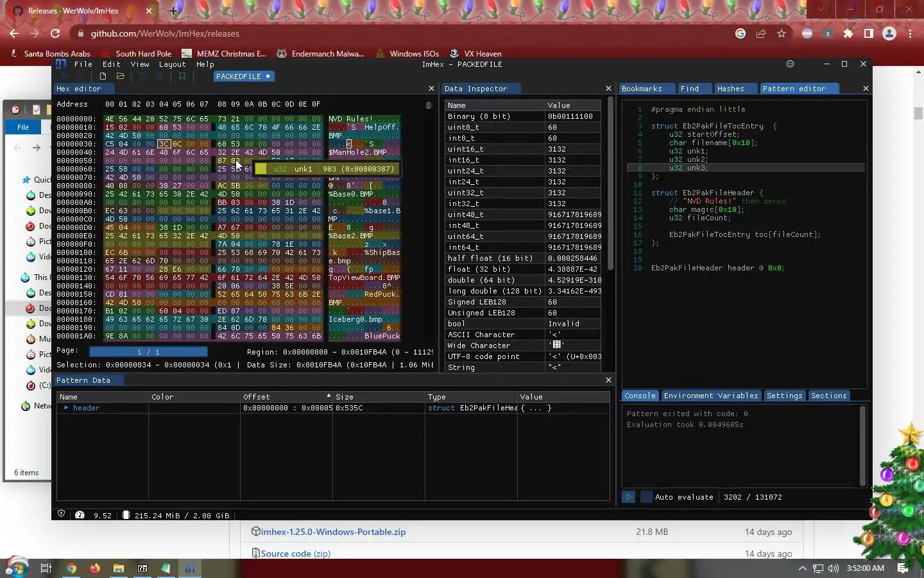The height and width of the screenshot is (578, 924).
Task: Click the smiley feedback icon in title bar
Action: (x=791, y=64)
